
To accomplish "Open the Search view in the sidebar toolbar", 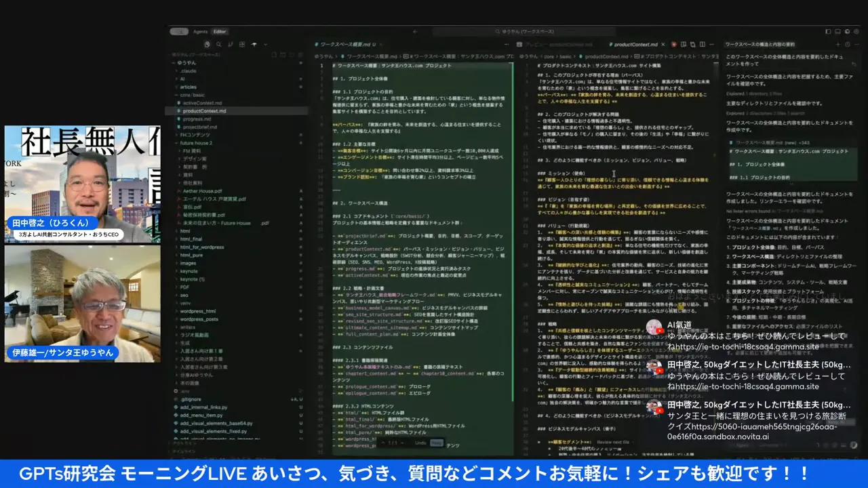I will pyautogui.click(x=219, y=44).
